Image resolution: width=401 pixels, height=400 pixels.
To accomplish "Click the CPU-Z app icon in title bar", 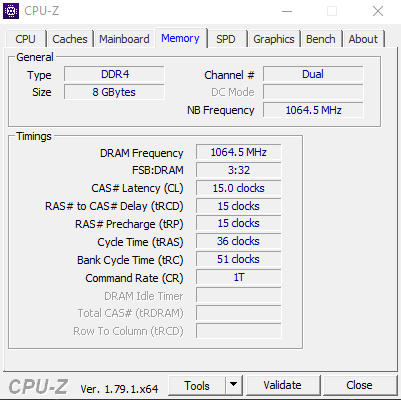I will point(11,11).
